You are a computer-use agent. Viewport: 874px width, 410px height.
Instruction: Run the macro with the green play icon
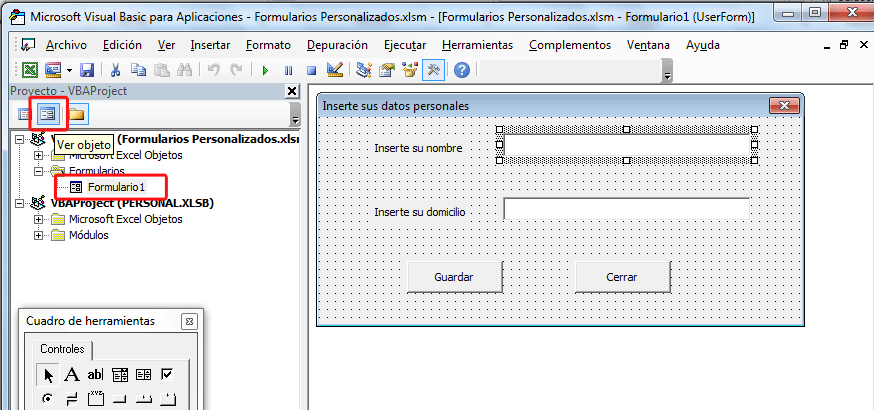pyautogui.click(x=265, y=71)
